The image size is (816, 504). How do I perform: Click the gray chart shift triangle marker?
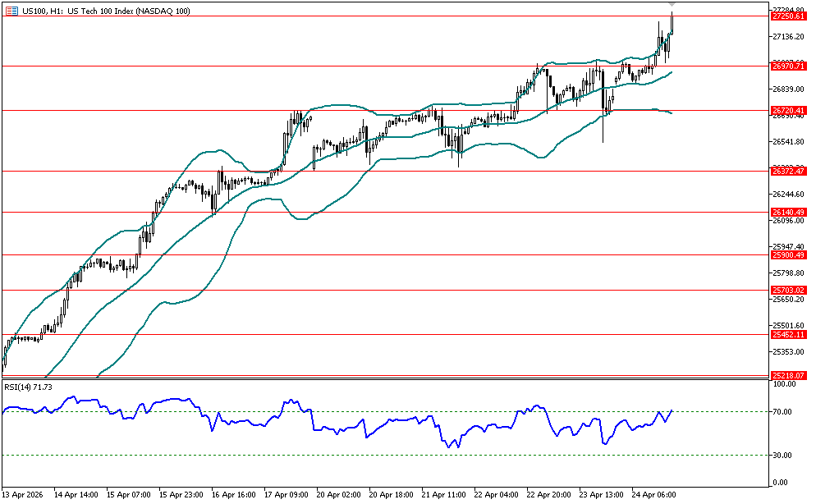click(672, 5)
